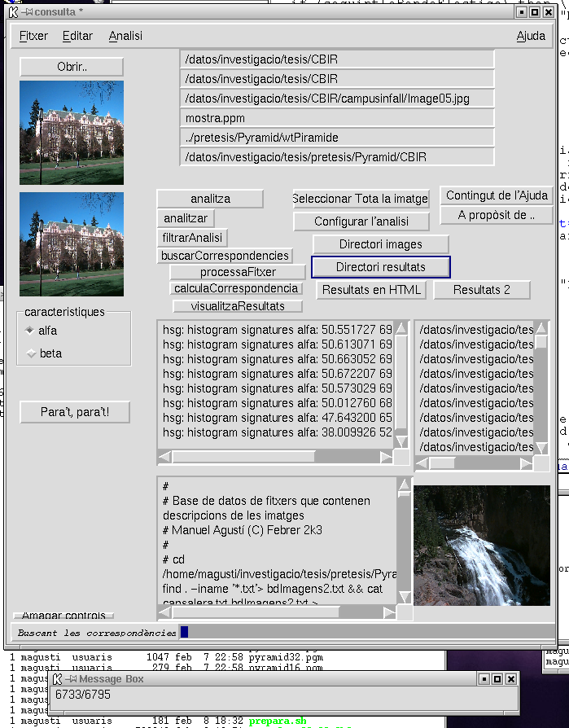Open Contingut de l'Ajuda
Viewport: 569px width, 728px height.
[497, 195]
